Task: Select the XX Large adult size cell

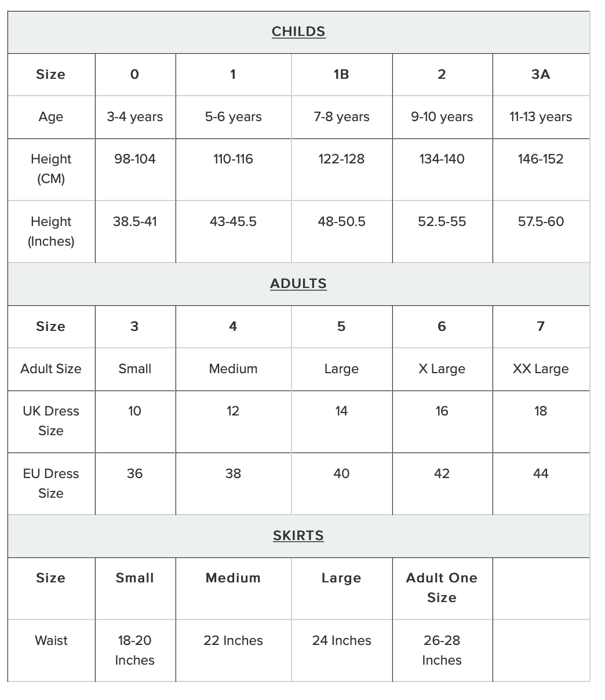Action: click(541, 369)
